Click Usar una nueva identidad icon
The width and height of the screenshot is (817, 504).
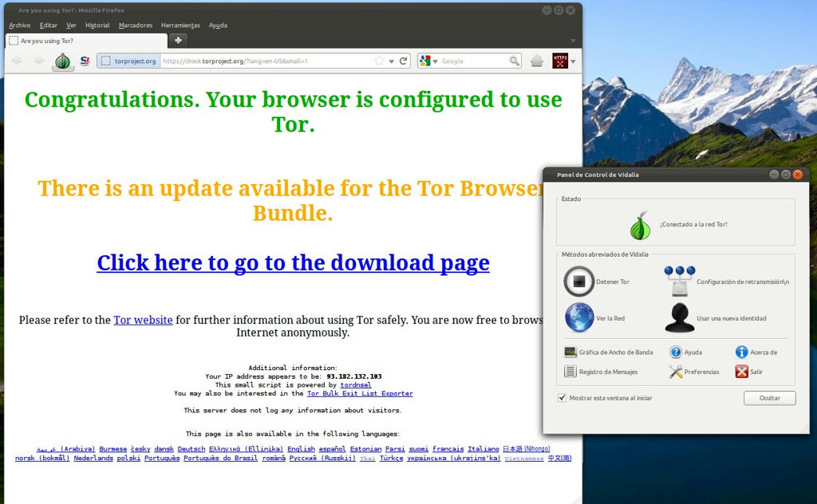pyautogui.click(x=680, y=317)
